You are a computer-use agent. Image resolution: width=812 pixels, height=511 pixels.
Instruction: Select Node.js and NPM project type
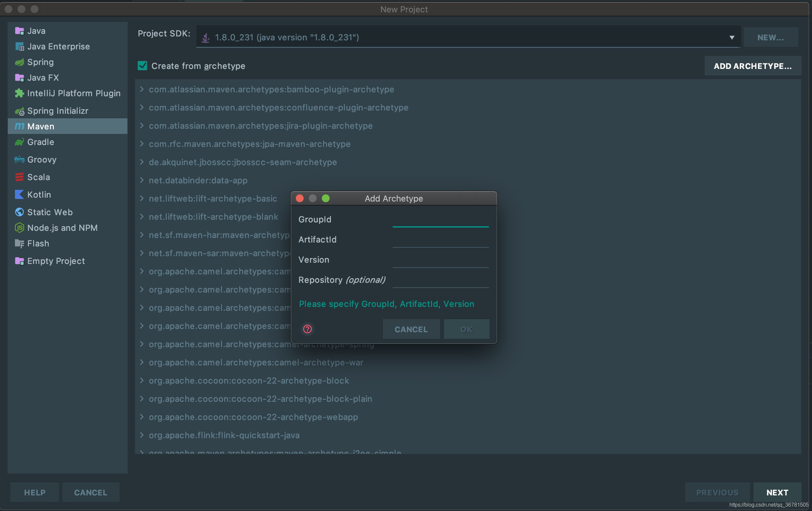[67, 228]
